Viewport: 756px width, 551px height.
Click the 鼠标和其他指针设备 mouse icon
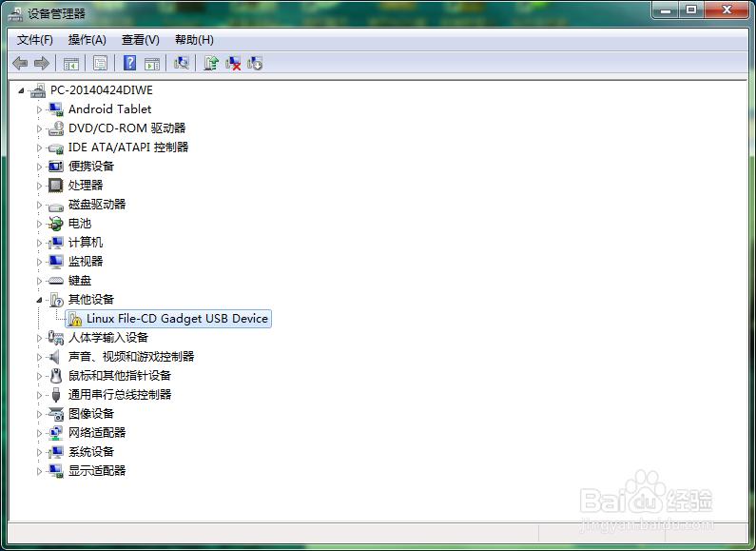[x=56, y=375]
